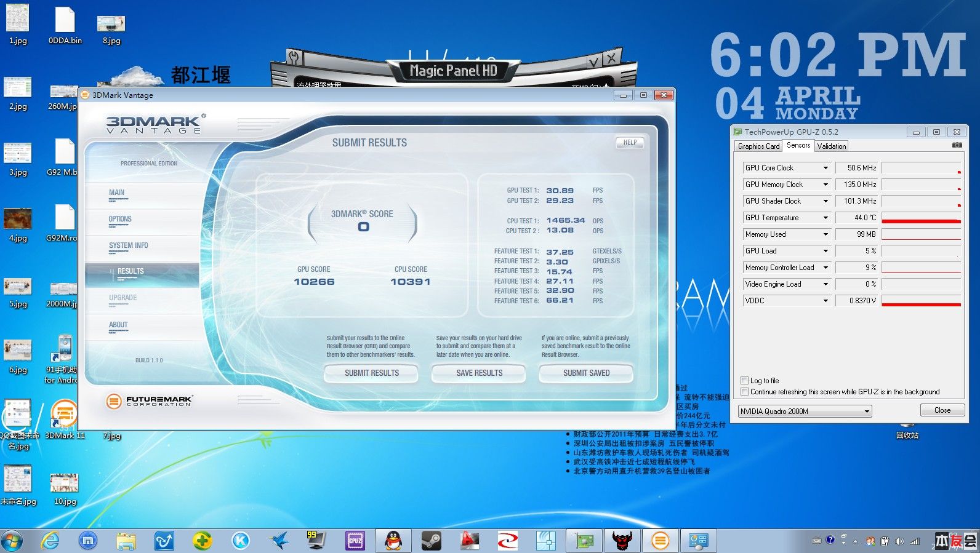The width and height of the screenshot is (980, 553).
Task: Open the ABOUT section in 3DMark
Action: 142,327
